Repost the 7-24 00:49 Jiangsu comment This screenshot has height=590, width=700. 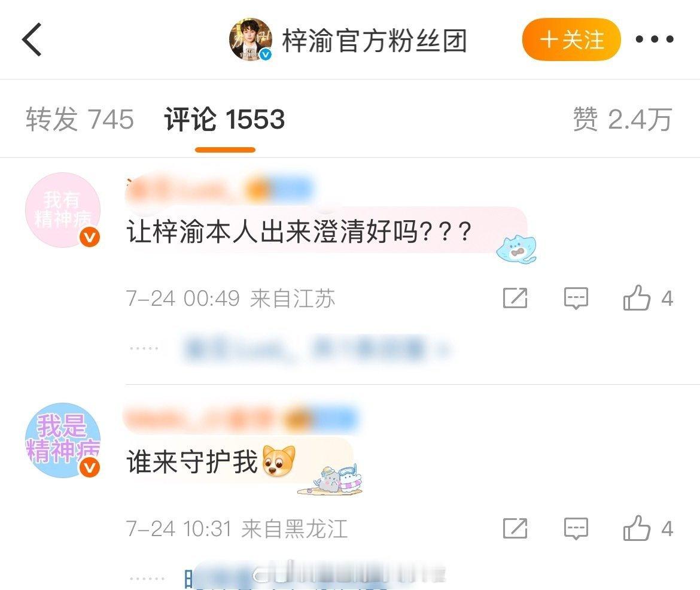tap(515, 298)
